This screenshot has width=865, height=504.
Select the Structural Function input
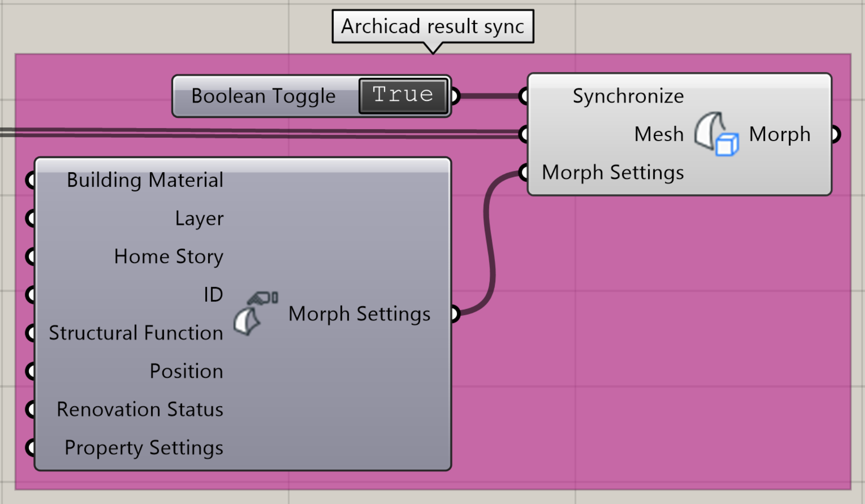pyautogui.click(x=136, y=333)
